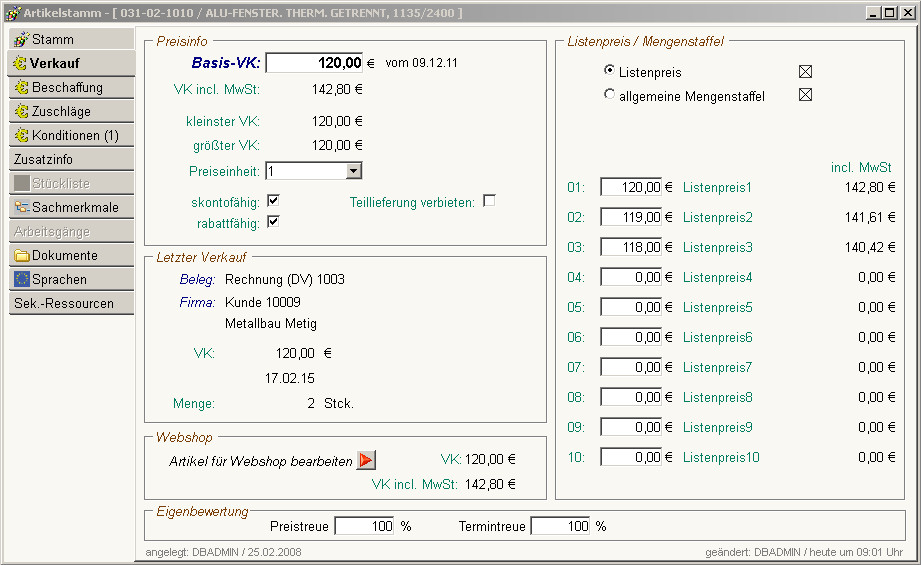Image resolution: width=921 pixels, height=565 pixels.
Task: Click the Listenpreis1 label
Action: (x=717, y=187)
